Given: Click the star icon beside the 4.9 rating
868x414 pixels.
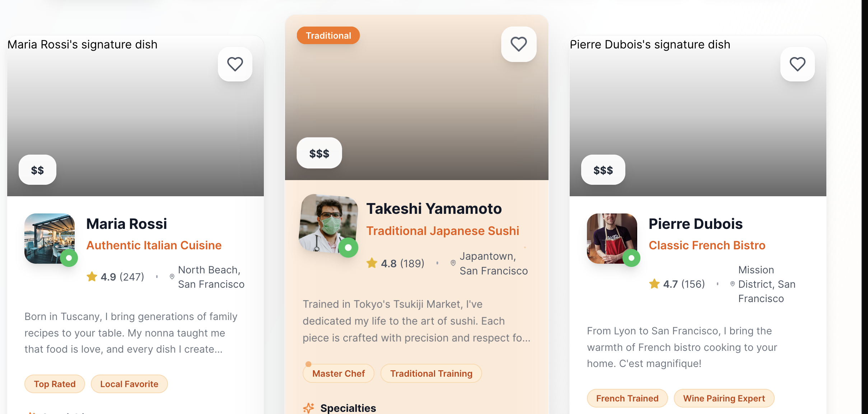Looking at the screenshot, I should (92, 277).
